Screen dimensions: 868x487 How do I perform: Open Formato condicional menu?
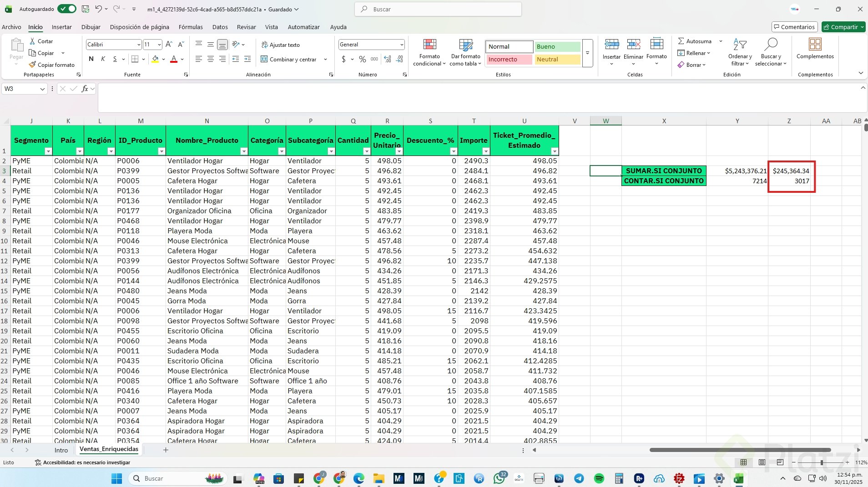coord(429,53)
